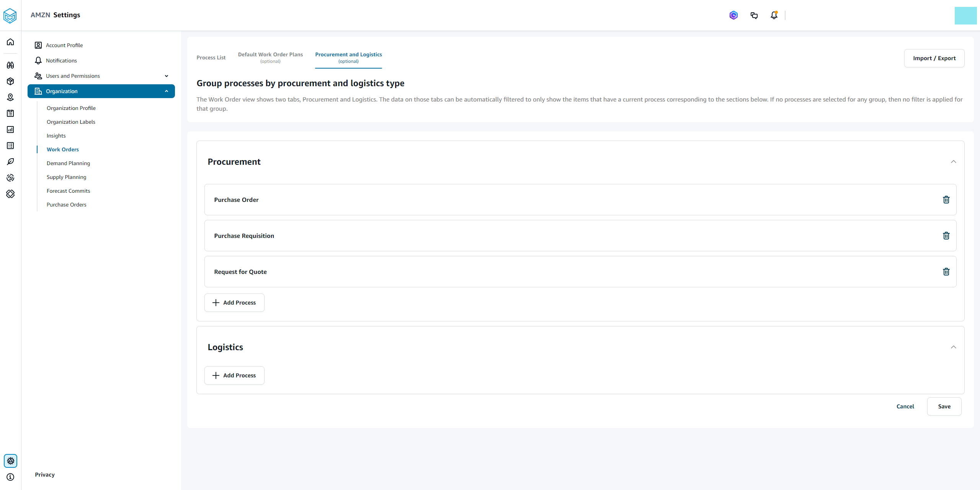Click the settings gear icon bottom-left

click(x=11, y=461)
